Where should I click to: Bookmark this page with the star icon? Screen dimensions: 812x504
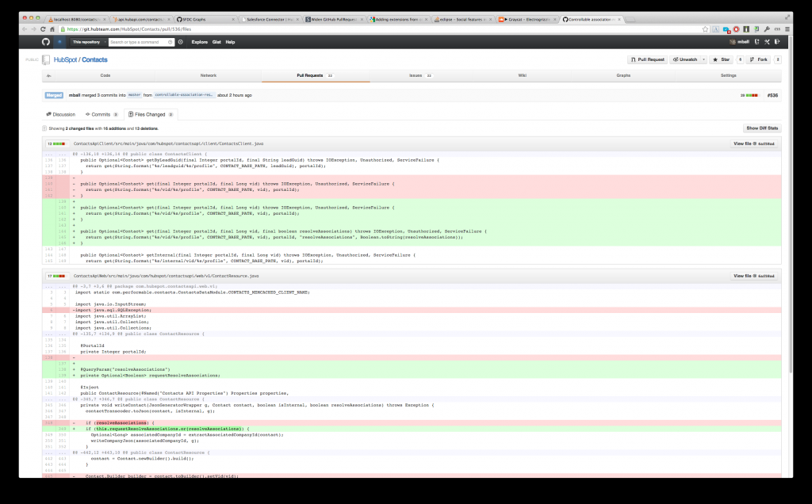coord(705,29)
